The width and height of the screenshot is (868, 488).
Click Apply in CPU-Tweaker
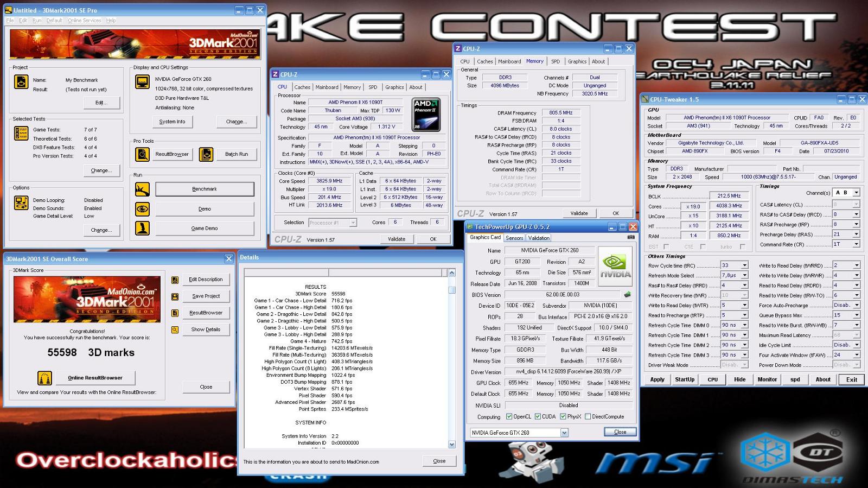[x=657, y=379]
